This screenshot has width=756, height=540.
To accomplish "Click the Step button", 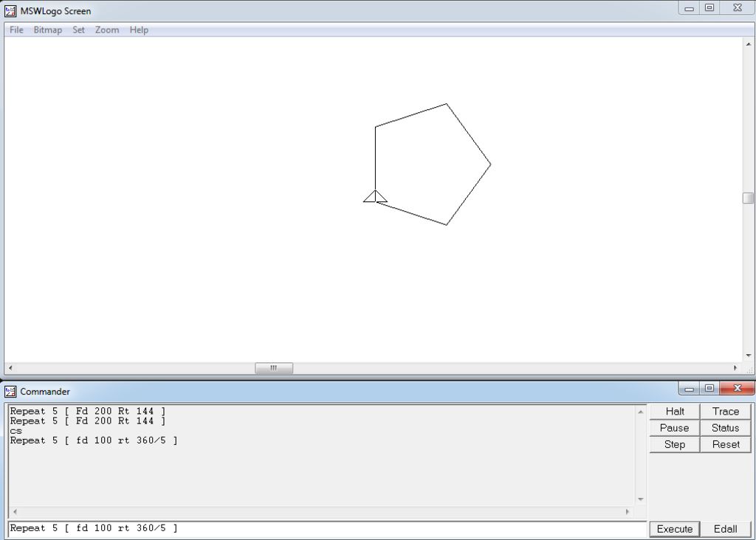I will coord(675,444).
